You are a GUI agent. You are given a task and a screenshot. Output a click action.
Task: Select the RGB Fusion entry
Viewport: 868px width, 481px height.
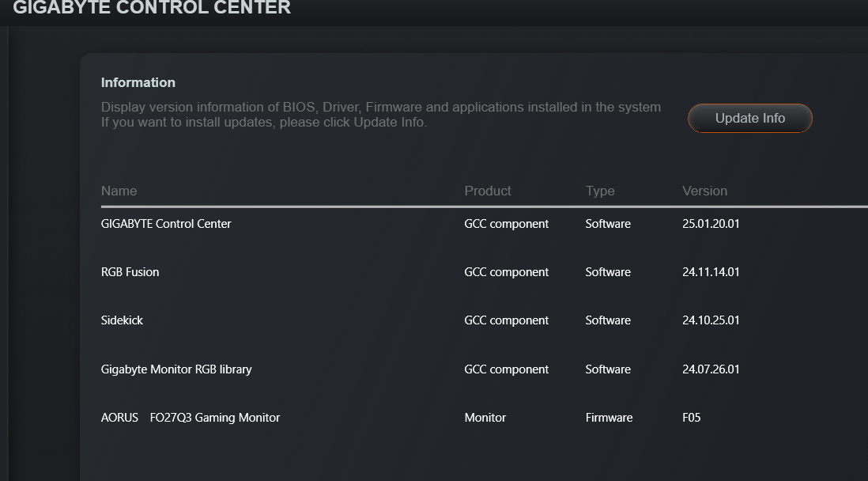click(x=130, y=272)
